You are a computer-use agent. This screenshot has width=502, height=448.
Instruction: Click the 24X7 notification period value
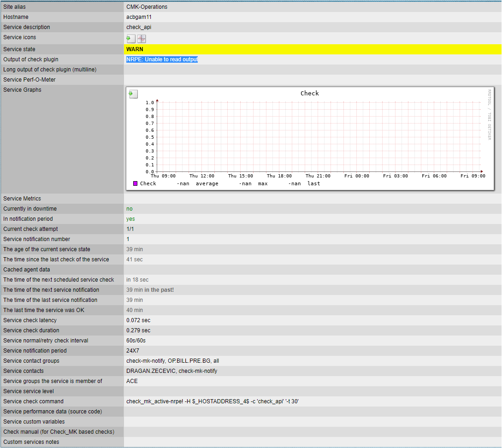(133, 351)
